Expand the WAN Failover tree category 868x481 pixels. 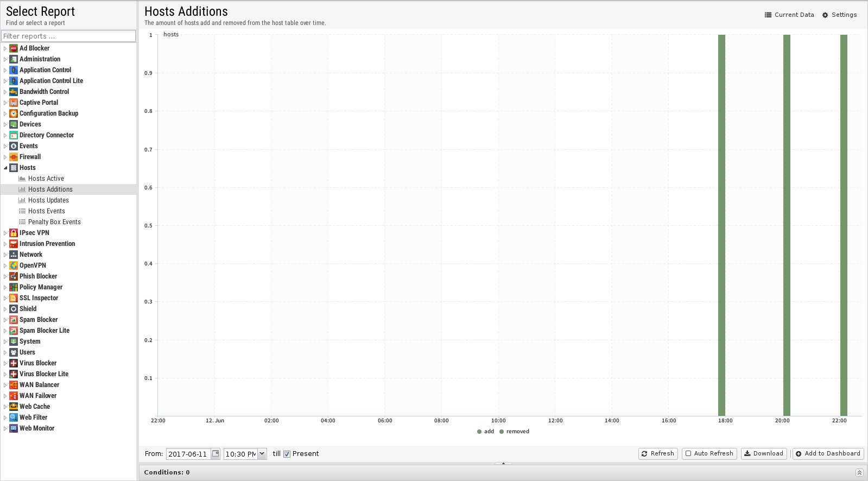coord(5,396)
